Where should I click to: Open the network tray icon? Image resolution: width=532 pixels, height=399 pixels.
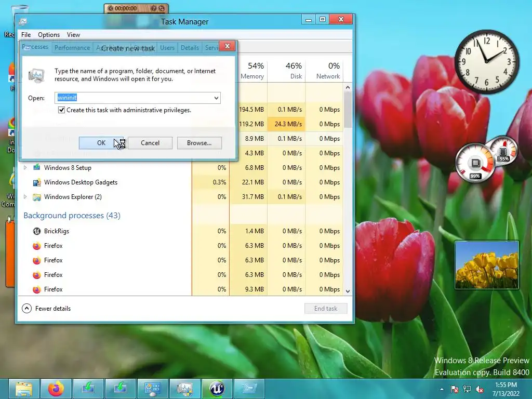coord(467,389)
